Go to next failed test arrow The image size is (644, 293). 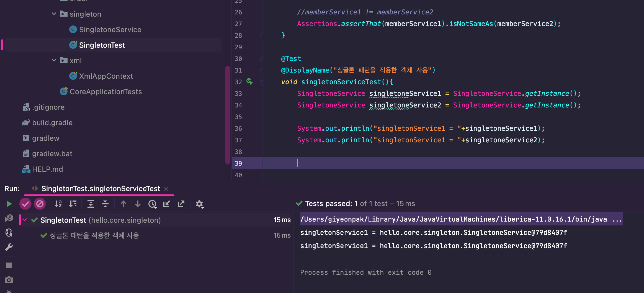pyautogui.click(x=138, y=204)
